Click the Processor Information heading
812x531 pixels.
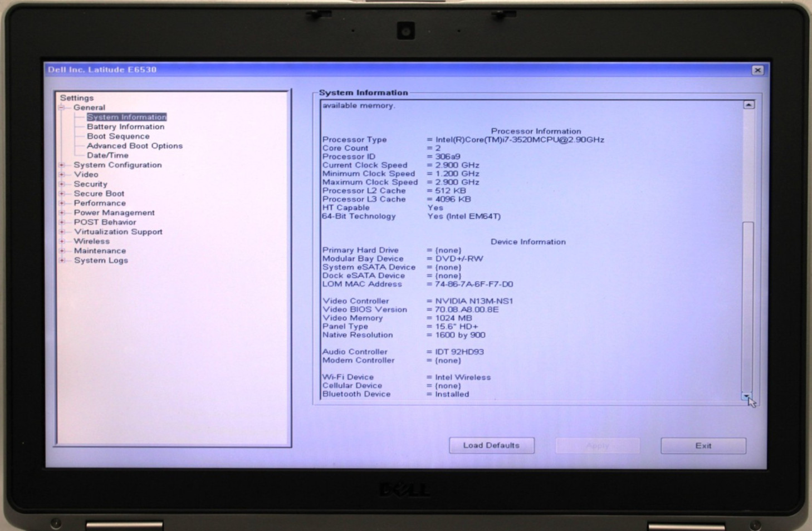tap(536, 131)
